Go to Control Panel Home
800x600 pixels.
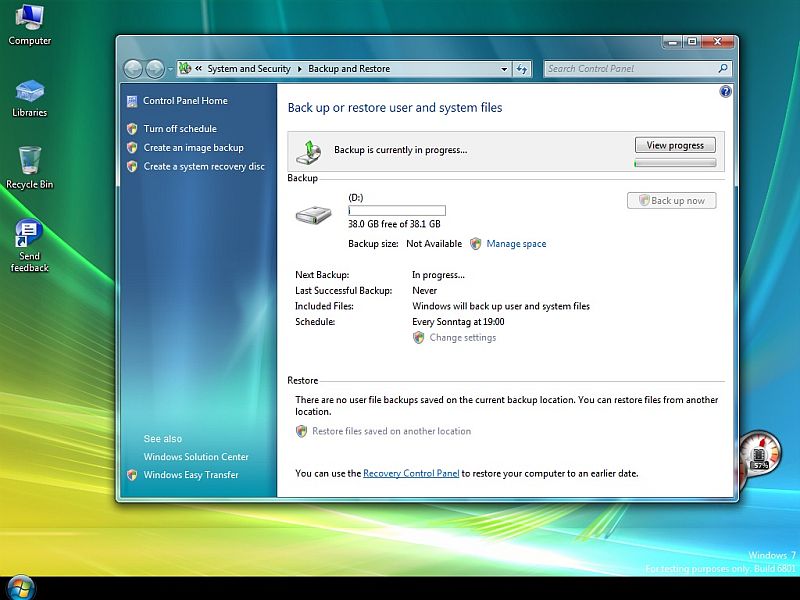(185, 101)
